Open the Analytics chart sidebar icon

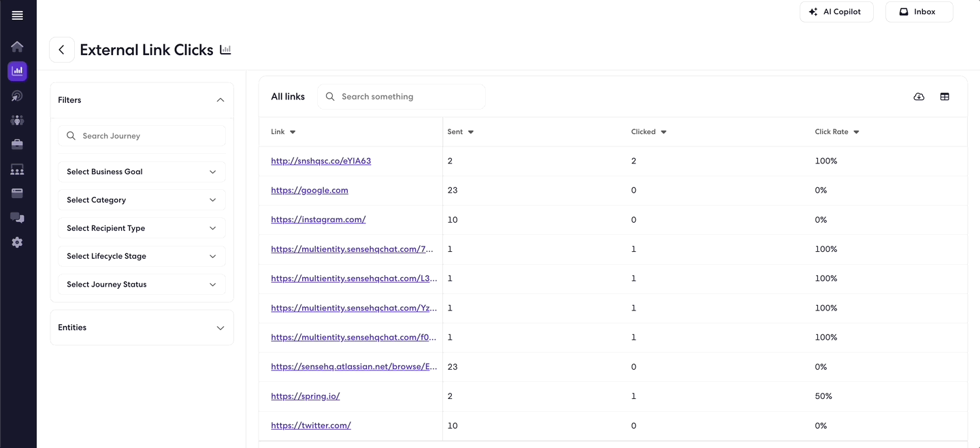17,71
